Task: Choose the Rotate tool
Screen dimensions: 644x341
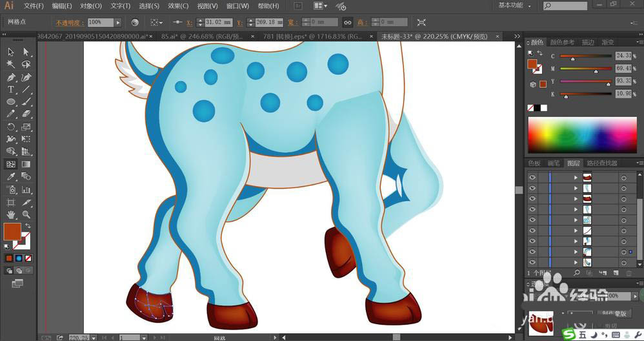Action: pyautogui.click(x=11, y=127)
